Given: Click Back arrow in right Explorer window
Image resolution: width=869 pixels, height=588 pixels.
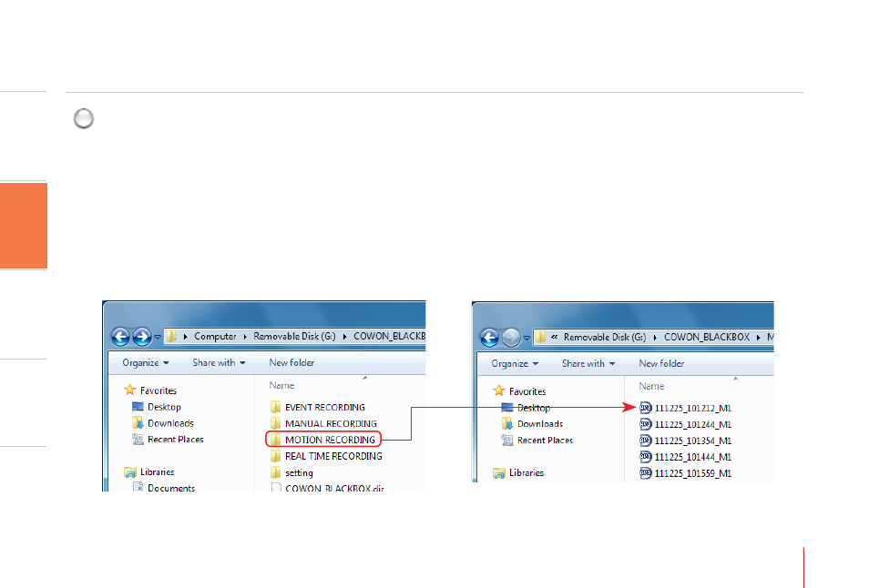Looking at the screenshot, I should tap(489, 337).
